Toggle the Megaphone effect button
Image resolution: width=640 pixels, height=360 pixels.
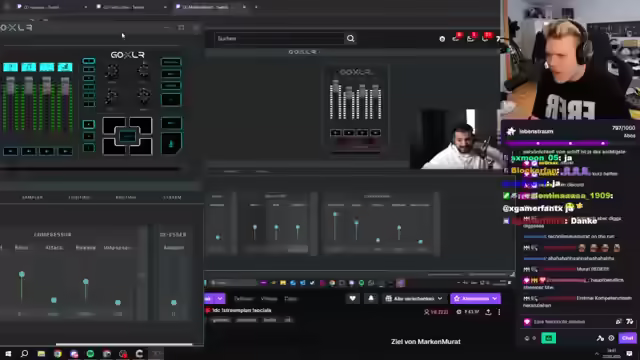171,62
